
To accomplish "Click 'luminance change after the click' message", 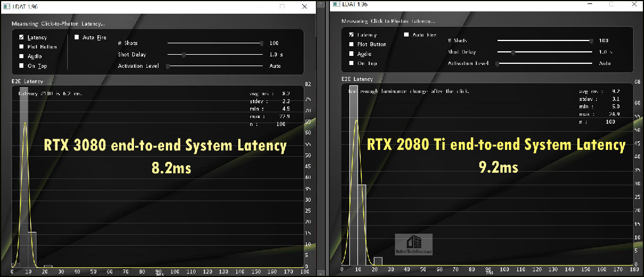I will click(x=426, y=91).
